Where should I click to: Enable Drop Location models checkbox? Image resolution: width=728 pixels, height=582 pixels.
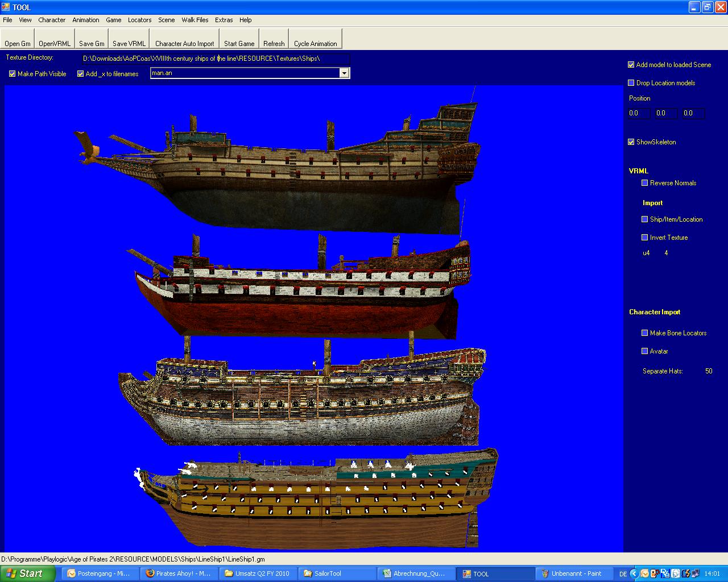click(631, 83)
